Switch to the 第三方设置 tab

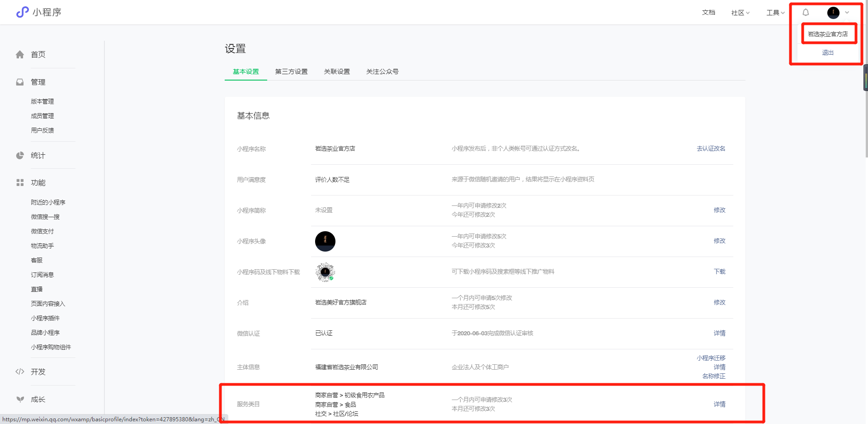click(291, 71)
